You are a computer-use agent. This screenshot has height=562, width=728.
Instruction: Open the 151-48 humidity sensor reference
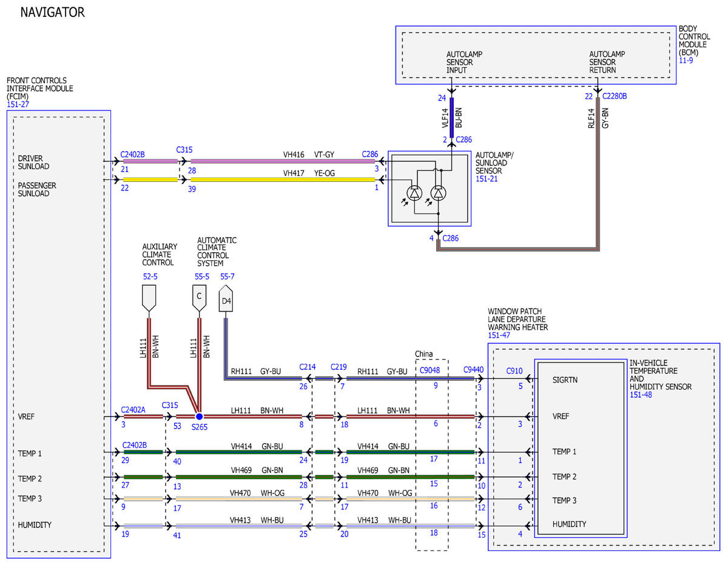641,395
